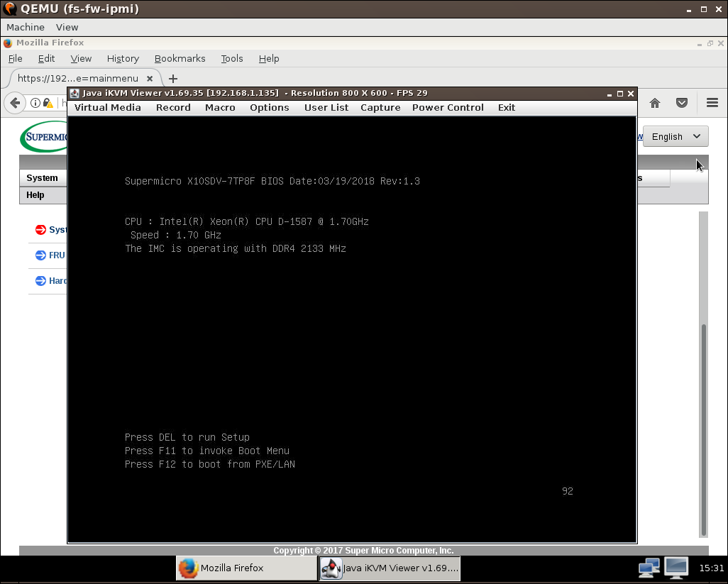
Task: Open the Power Control menu in iKVM
Action: coord(448,108)
